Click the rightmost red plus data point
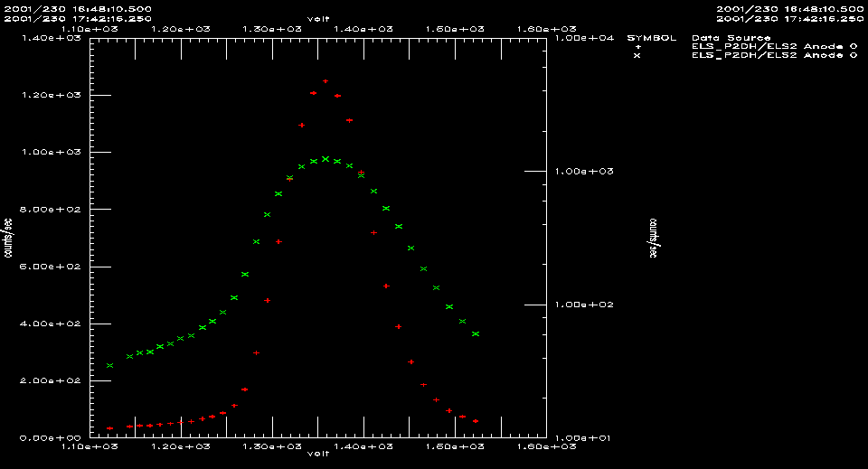The image size is (868, 469). pos(476,421)
